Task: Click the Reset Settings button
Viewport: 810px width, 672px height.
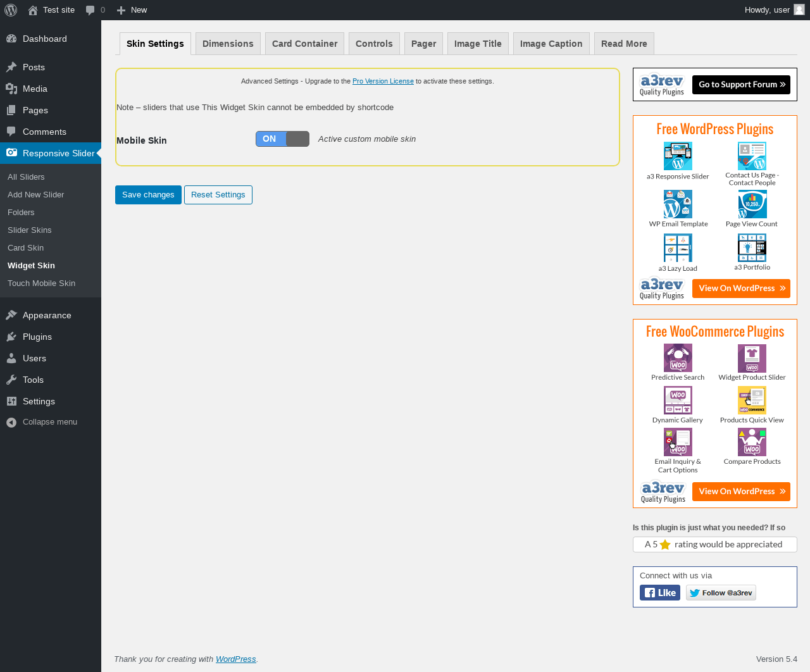Action: 218,195
